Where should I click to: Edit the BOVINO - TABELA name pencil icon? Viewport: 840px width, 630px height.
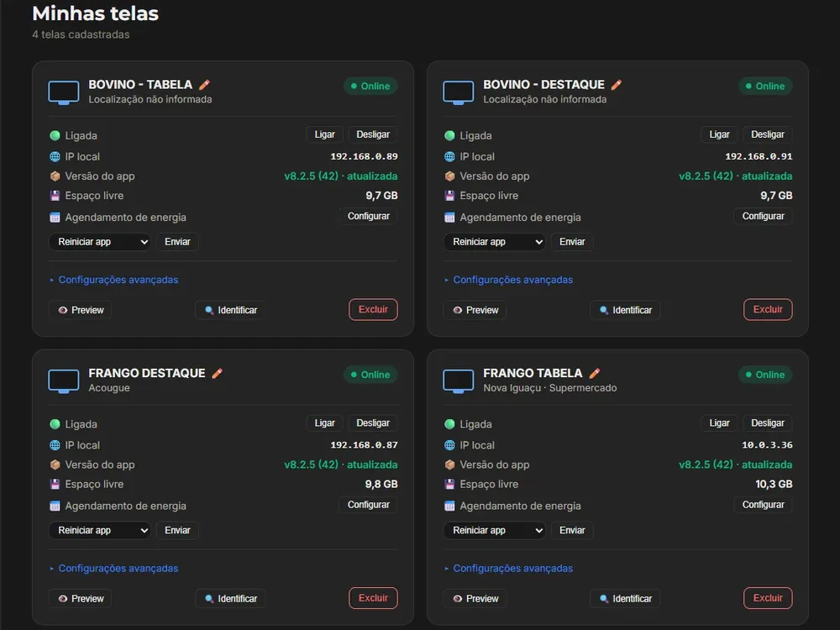pyautogui.click(x=204, y=85)
